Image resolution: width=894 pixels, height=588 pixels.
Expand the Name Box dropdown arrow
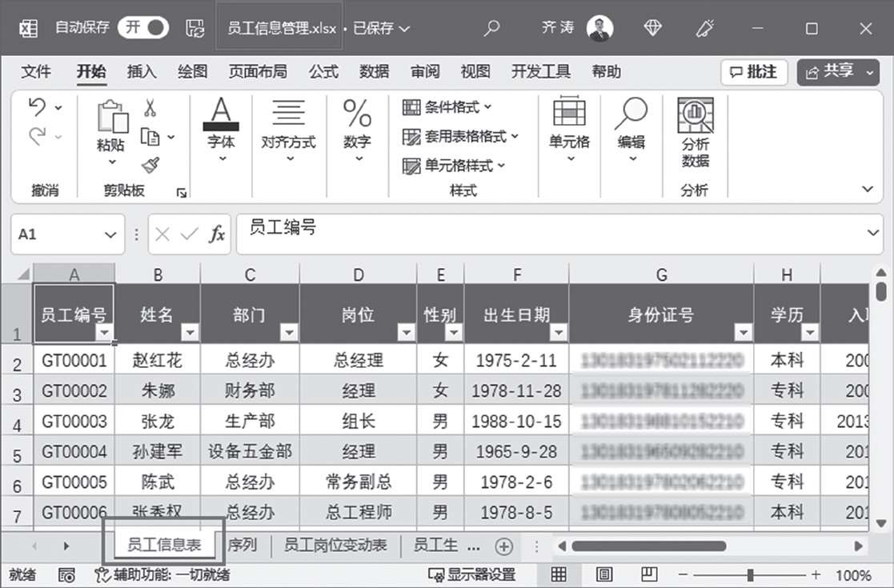tap(110, 234)
